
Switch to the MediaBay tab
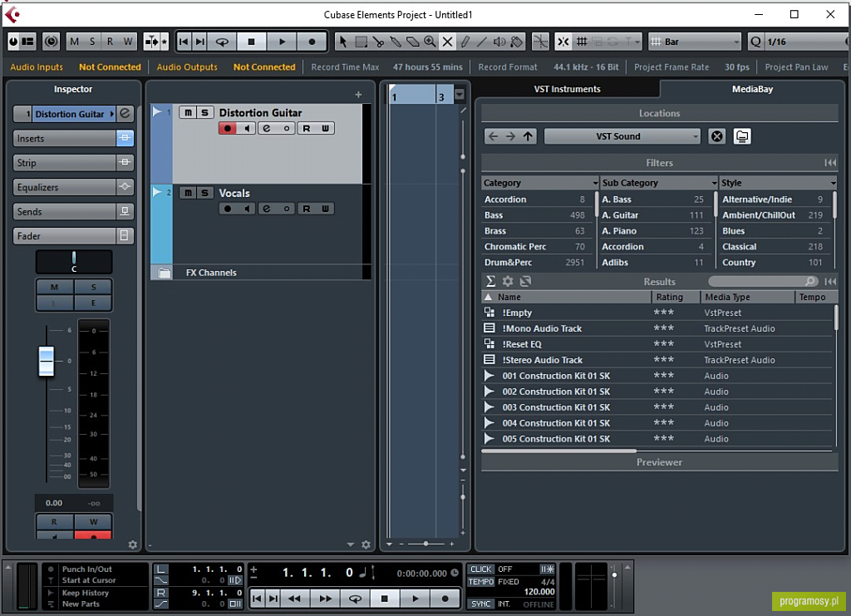click(752, 89)
